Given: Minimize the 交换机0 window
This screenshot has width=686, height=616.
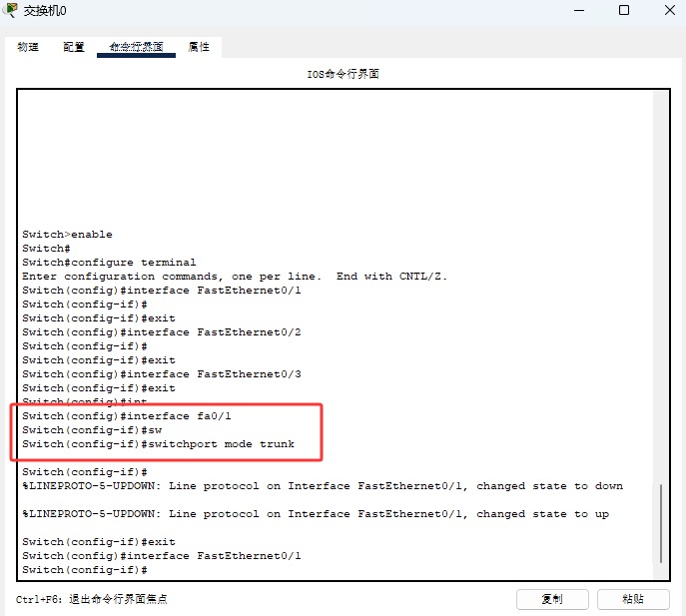Looking at the screenshot, I should [x=578, y=11].
